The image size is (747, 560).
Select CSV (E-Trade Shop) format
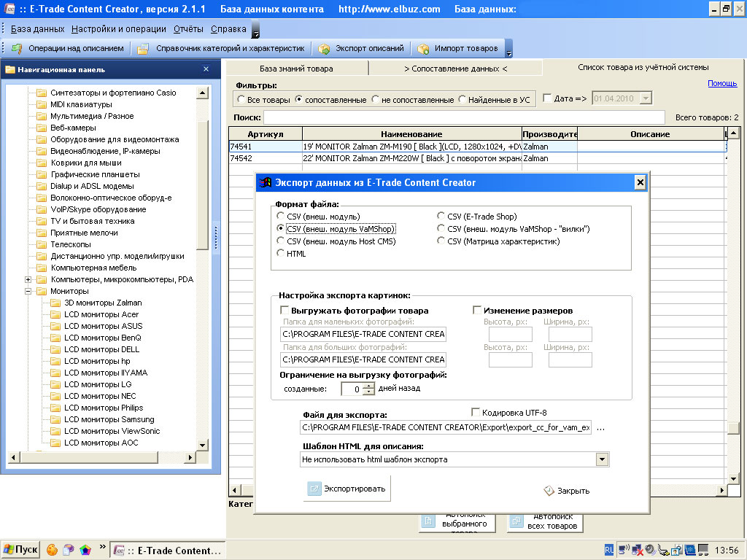tap(441, 216)
